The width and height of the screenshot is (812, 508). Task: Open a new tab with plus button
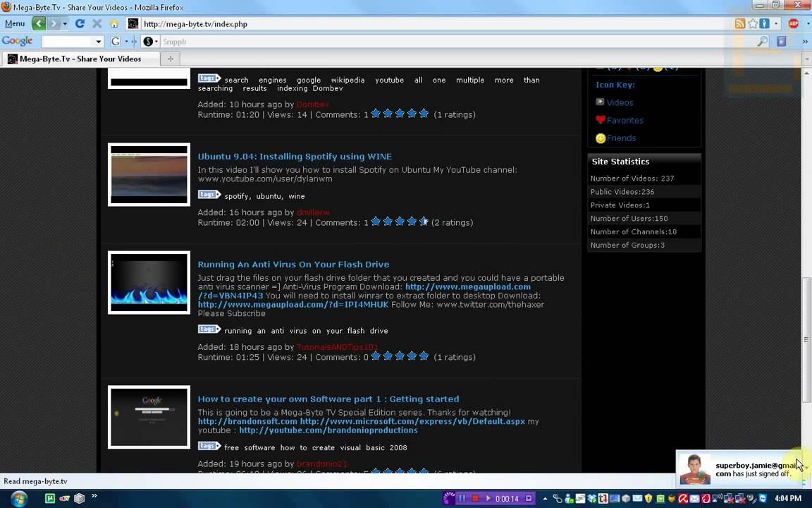pos(171,59)
